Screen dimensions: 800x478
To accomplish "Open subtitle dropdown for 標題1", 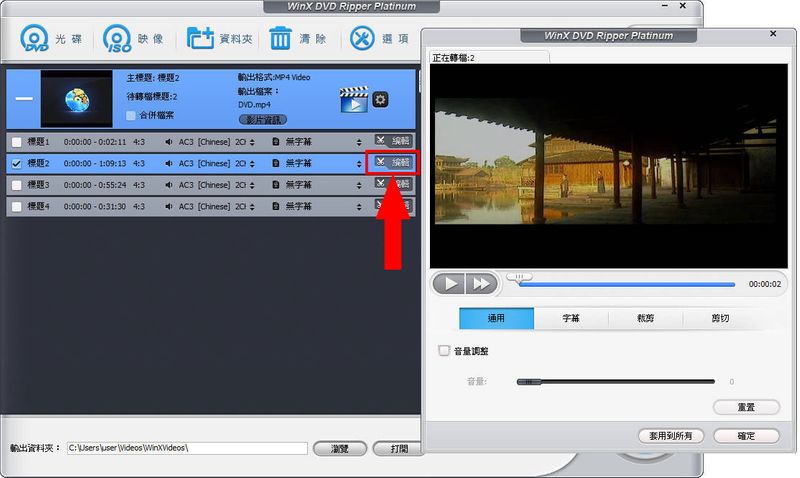I will pyautogui.click(x=359, y=142).
